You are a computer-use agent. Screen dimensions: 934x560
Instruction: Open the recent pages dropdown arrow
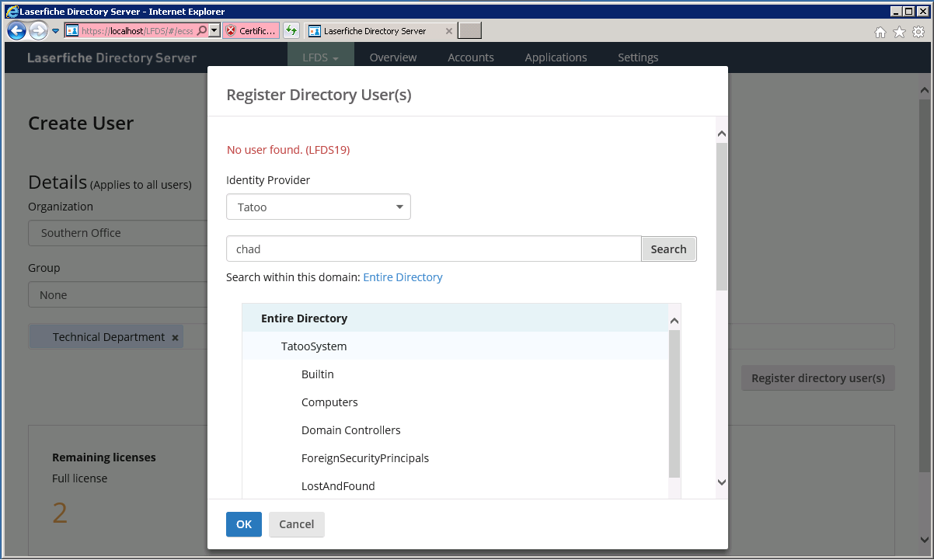pos(55,31)
